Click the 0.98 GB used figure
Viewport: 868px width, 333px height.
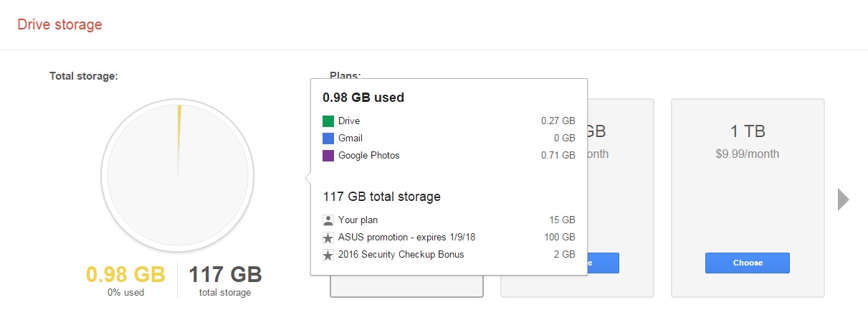[x=126, y=274]
